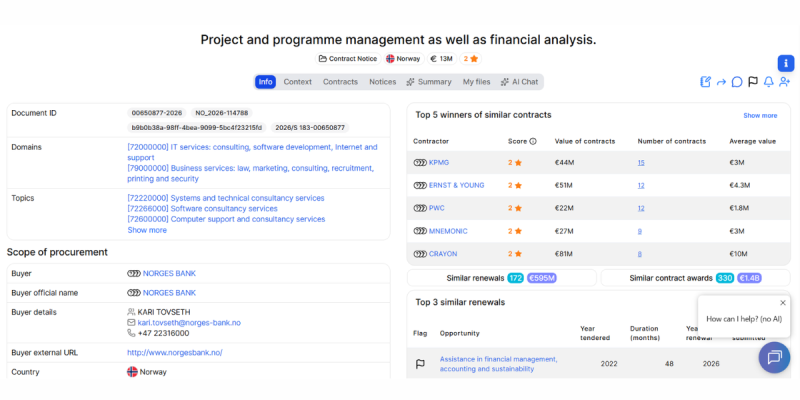Click the Similar renewals 172 count badge
800x400 pixels.
(x=515, y=278)
